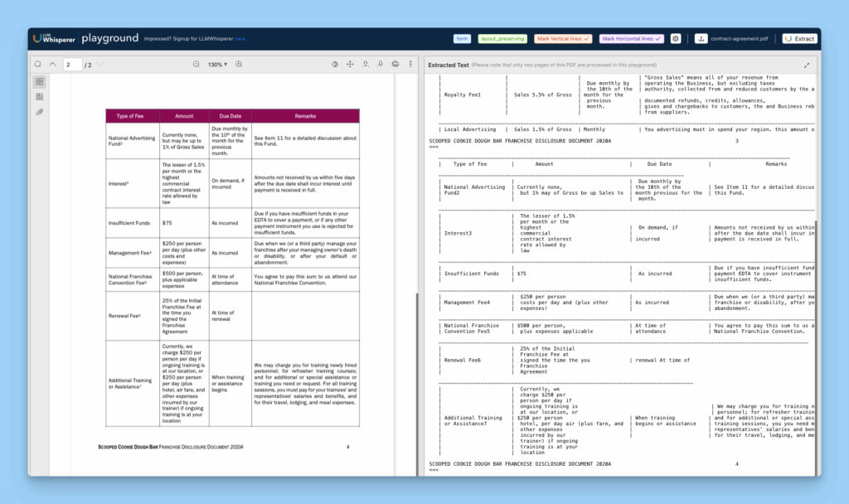Screen dimensions: 849x504
Task: Select the form mode tag
Action: pos(462,39)
